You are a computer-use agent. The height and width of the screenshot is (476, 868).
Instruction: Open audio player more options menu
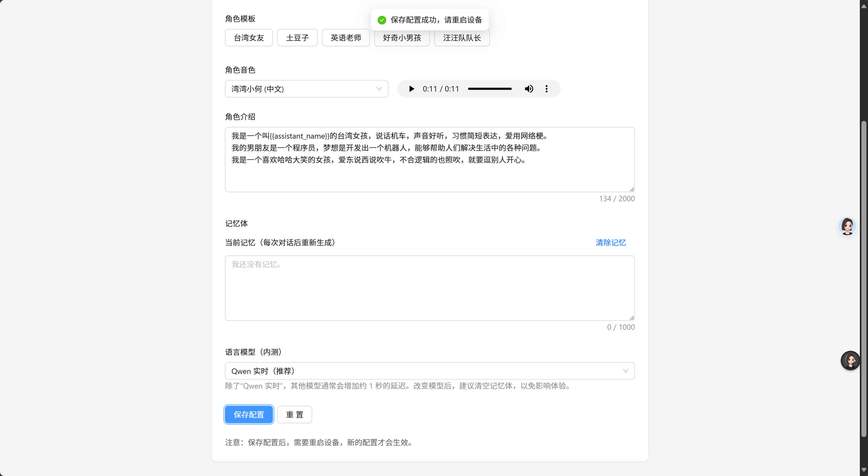pos(547,89)
